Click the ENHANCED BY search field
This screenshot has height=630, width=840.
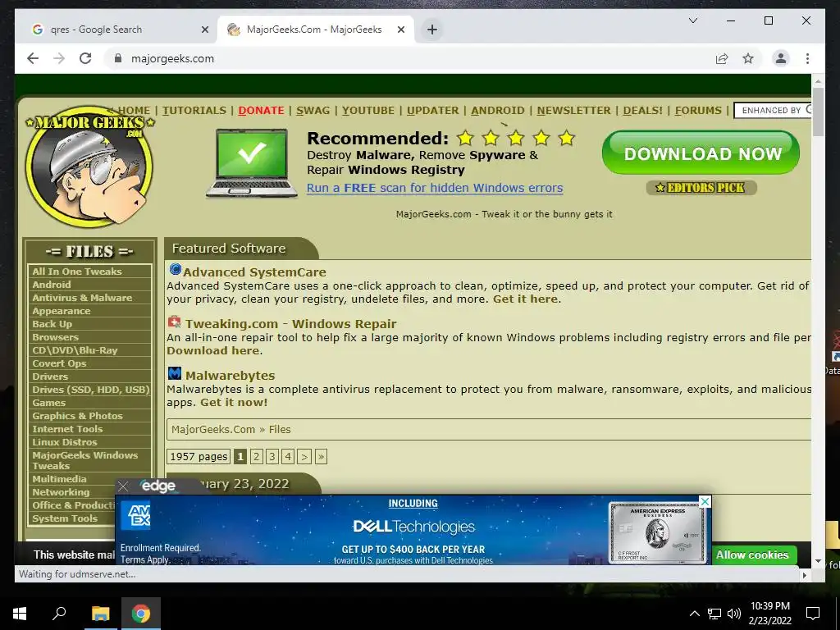(773, 111)
